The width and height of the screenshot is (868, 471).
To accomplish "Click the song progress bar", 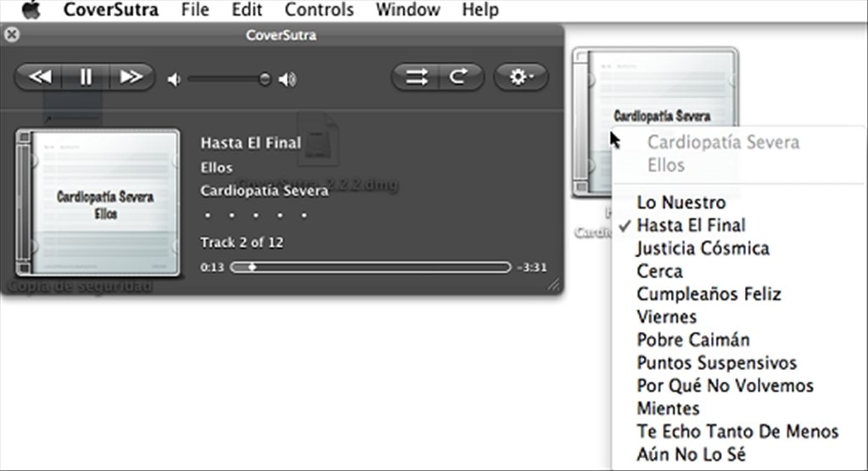I will pos(371,267).
